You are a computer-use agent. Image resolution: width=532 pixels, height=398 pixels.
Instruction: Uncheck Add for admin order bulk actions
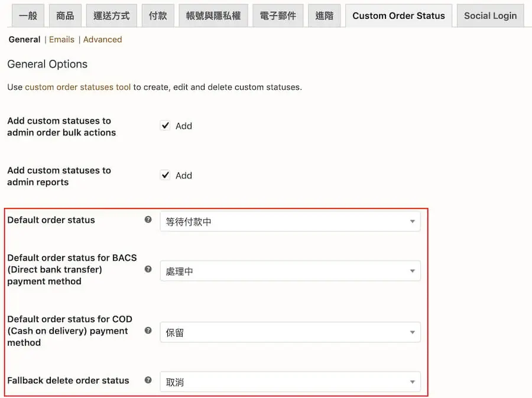coord(166,125)
